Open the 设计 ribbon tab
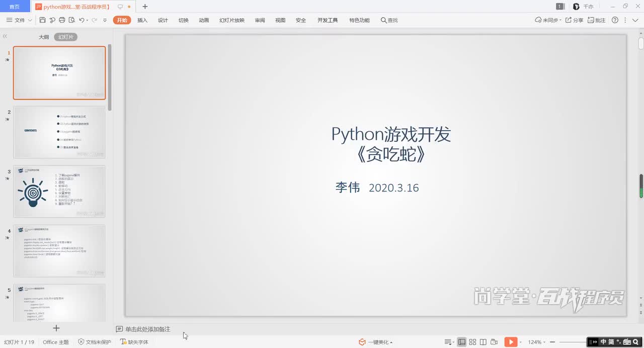644x348 pixels. tap(163, 20)
